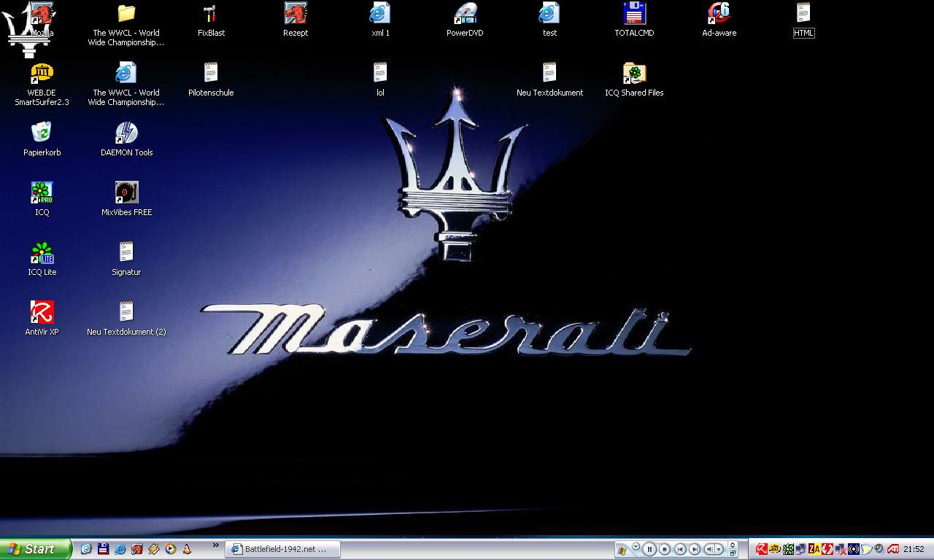Pause playback in the media player toolbar
934x560 pixels.
tap(649, 549)
